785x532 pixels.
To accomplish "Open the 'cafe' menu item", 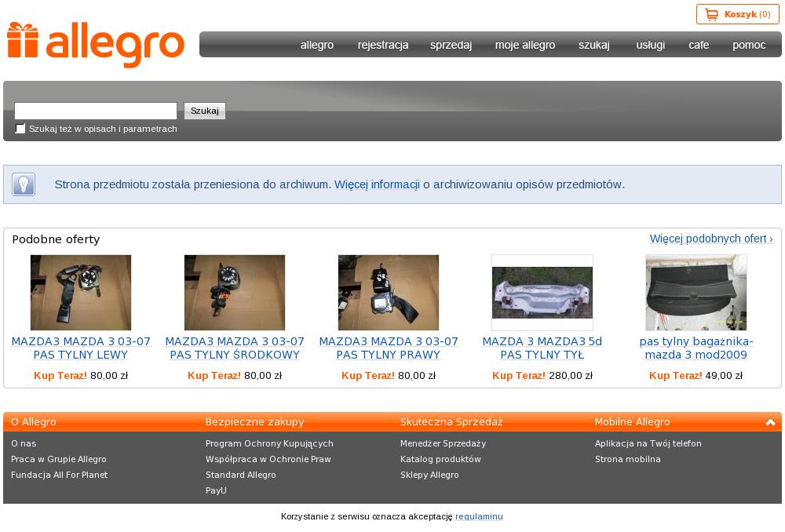I will 699,45.
